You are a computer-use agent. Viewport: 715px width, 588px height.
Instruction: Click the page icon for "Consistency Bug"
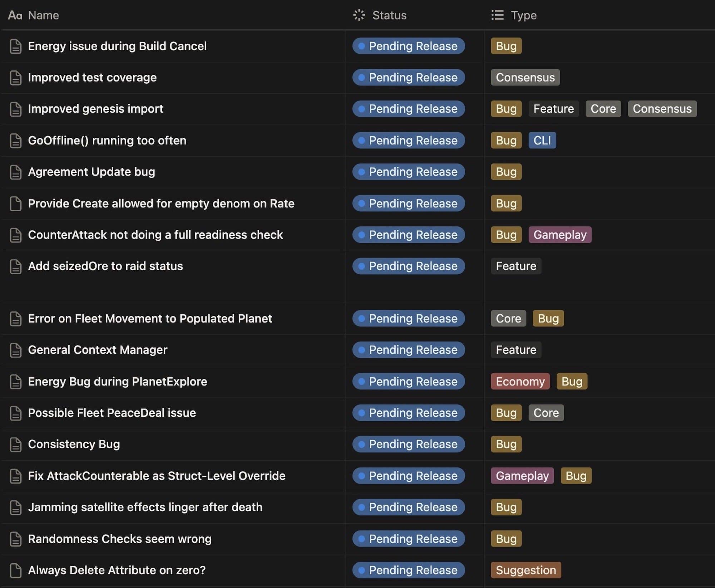pos(15,444)
